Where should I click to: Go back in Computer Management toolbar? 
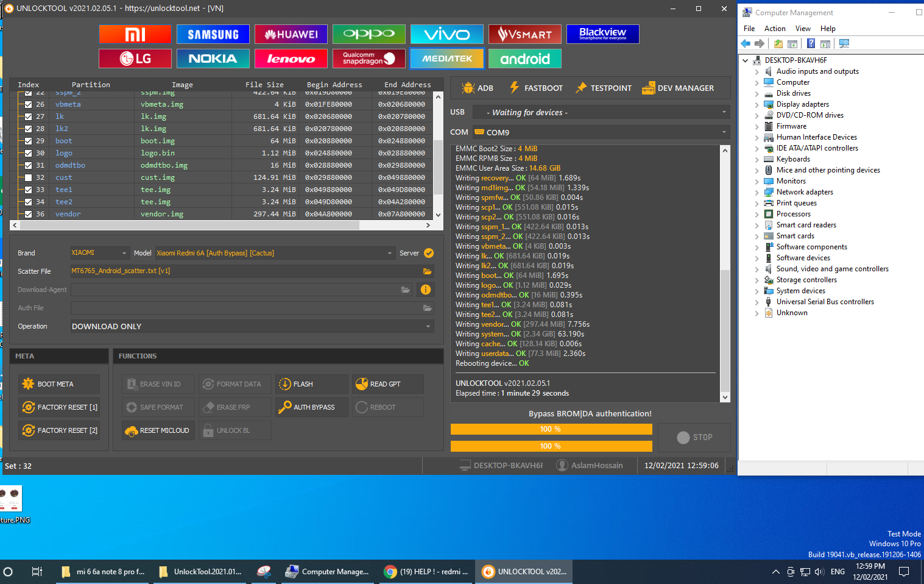click(x=746, y=43)
